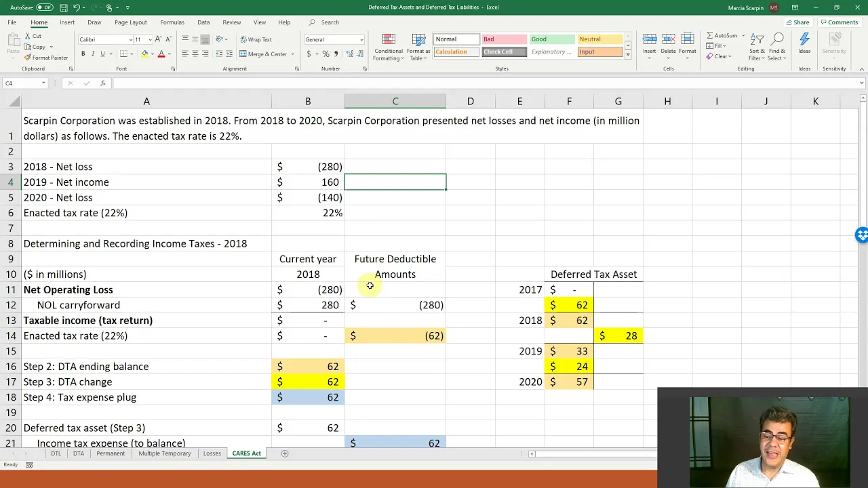868x488 pixels.
Task: Toggle Underline formatting
Action: point(102,54)
